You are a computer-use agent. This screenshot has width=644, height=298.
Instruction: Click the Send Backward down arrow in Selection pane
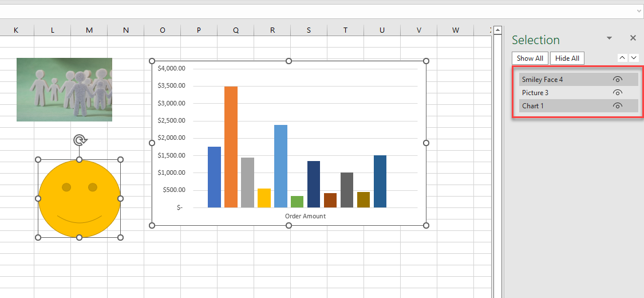pos(634,58)
